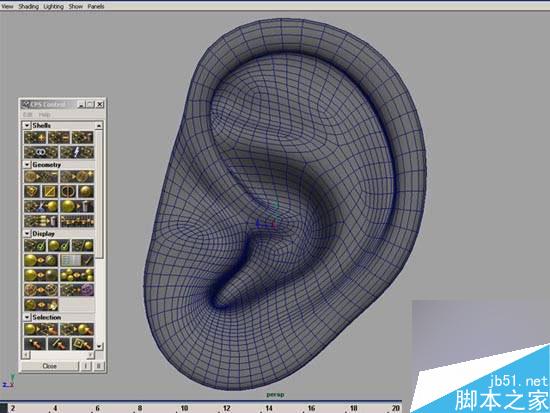Click the Close button in CPS Control
This screenshot has width=550, height=413.
coord(49,366)
